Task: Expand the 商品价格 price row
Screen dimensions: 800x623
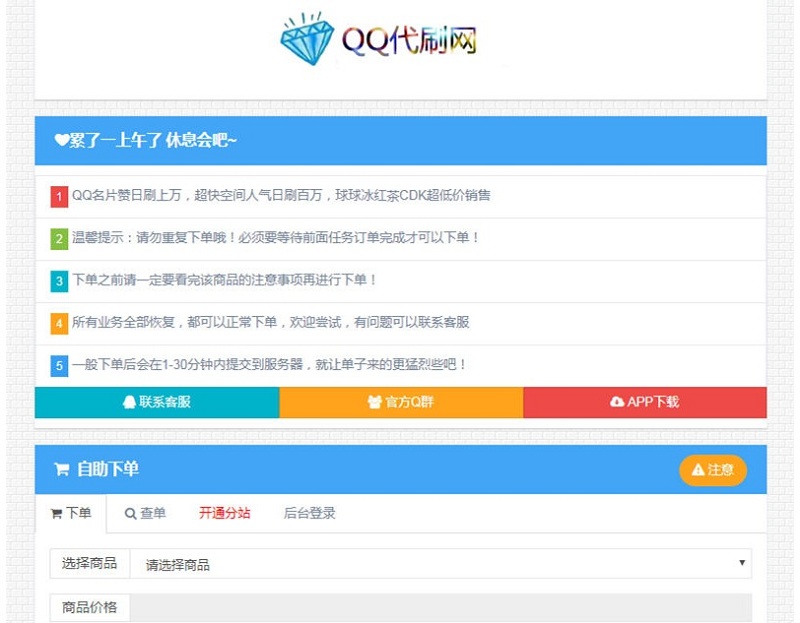Action: tap(89, 607)
